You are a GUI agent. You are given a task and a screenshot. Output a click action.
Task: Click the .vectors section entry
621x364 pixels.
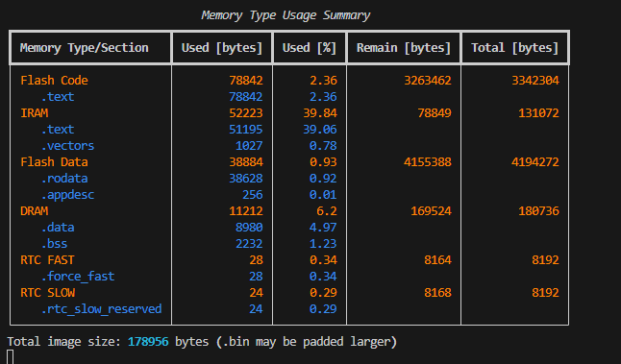[x=67, y=146]
